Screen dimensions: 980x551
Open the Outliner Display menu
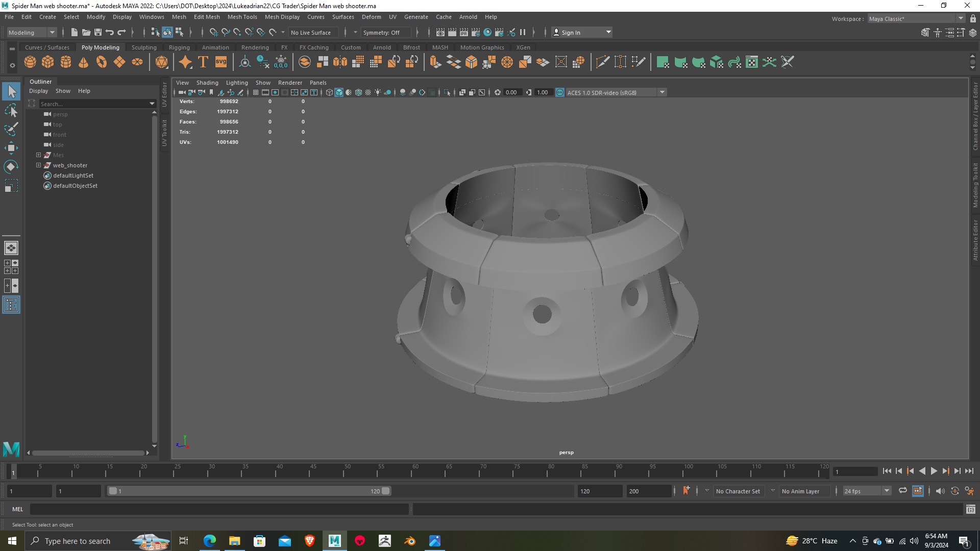38,91
